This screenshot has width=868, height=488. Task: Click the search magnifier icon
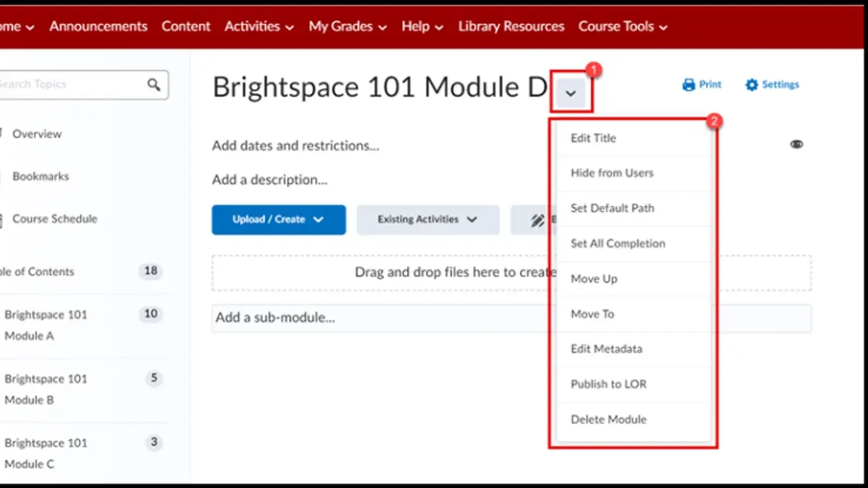[153, 85]
